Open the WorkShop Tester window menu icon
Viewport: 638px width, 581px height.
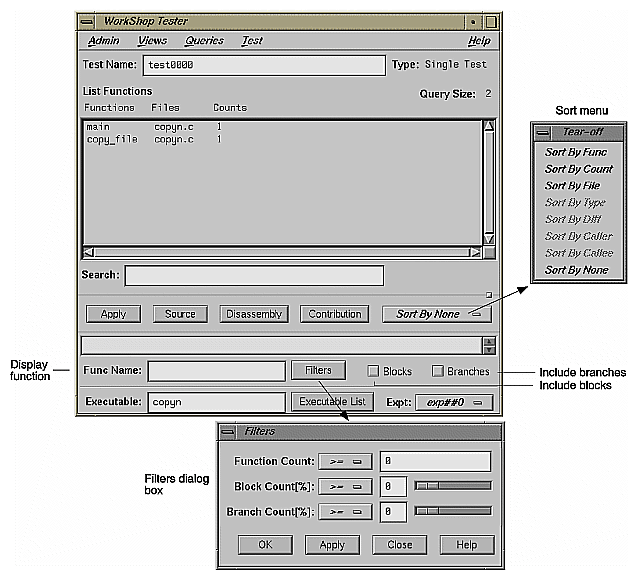[x=87, y=22]
